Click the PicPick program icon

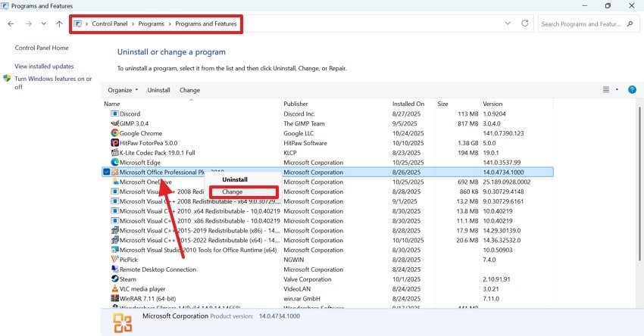coord(114,260)
